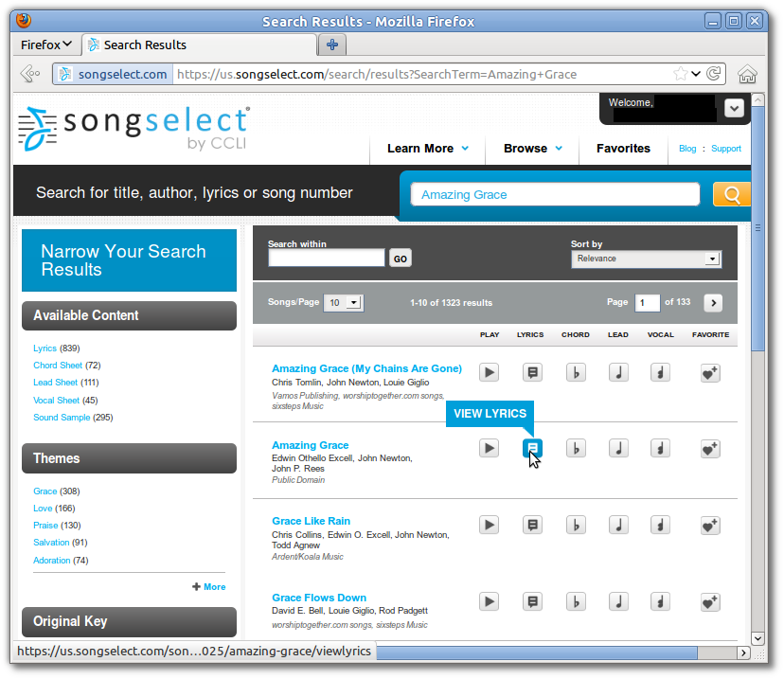Open the Amazing Grace (My Chains Are Gone) title
Screen dimensions: 784x679
(366, 368)
